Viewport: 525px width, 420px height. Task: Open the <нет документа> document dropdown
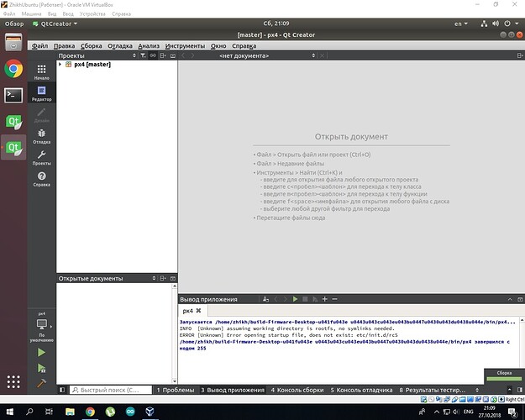[x=267, y=55]
